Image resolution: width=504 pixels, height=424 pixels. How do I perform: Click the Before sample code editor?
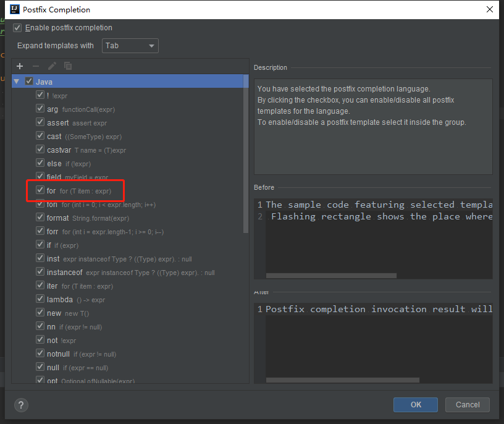pyautogui.click(x=373, y=239)
